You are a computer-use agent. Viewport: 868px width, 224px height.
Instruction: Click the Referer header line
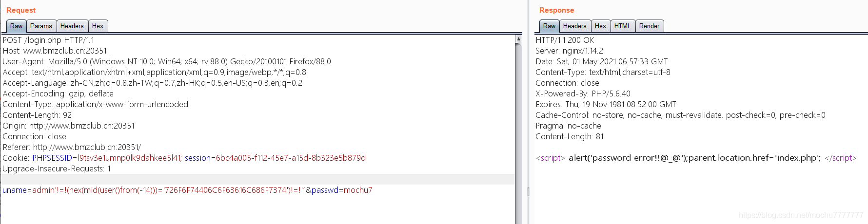72,147
